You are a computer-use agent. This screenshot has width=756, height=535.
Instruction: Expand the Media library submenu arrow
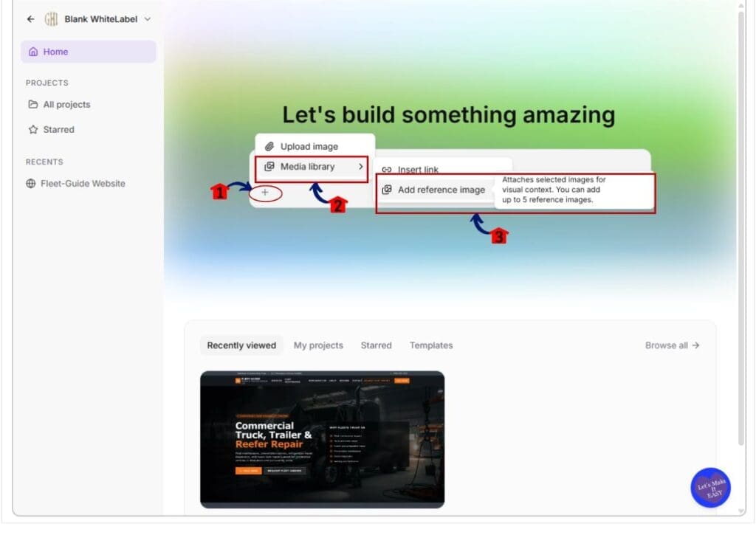(x=360, y=167)
